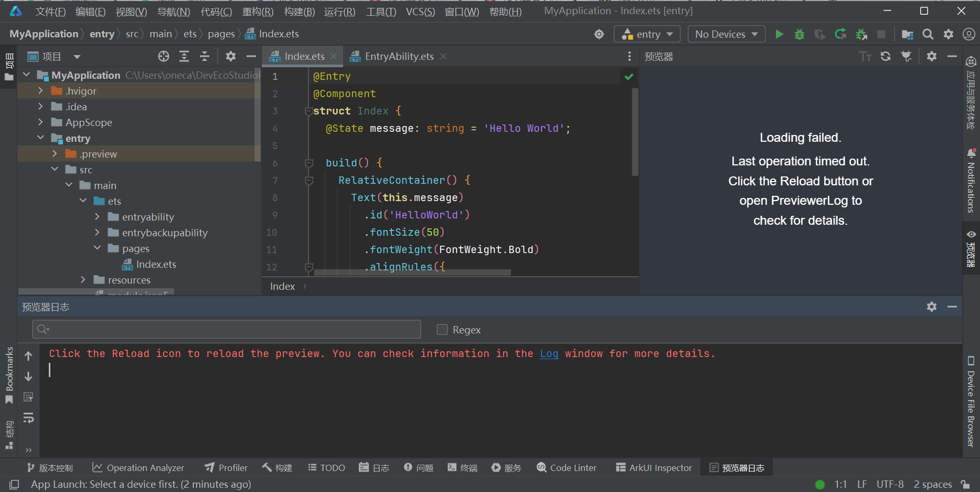Screen dimensions: 980x492
Task: Expand all nodes icon in project panel
Action: 184,56
